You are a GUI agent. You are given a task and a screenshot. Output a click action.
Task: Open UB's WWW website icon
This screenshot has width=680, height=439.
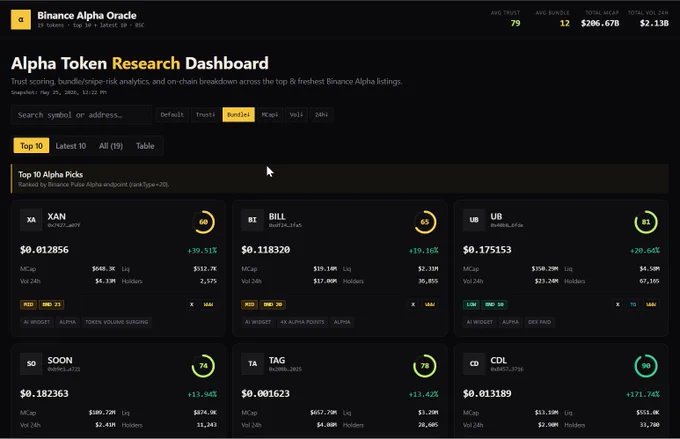click(651, 305)
